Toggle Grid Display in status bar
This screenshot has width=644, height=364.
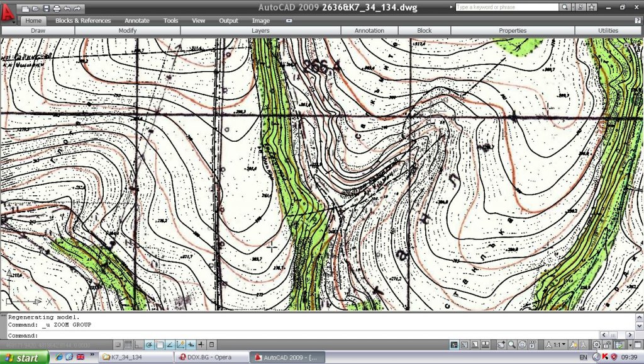click(128, 344)
